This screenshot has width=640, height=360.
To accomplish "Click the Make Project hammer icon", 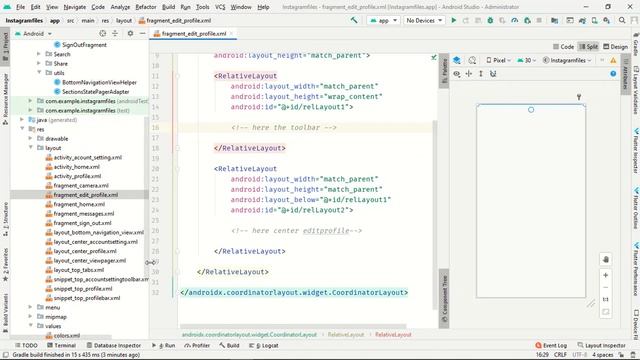I will [x=354, y=20].
